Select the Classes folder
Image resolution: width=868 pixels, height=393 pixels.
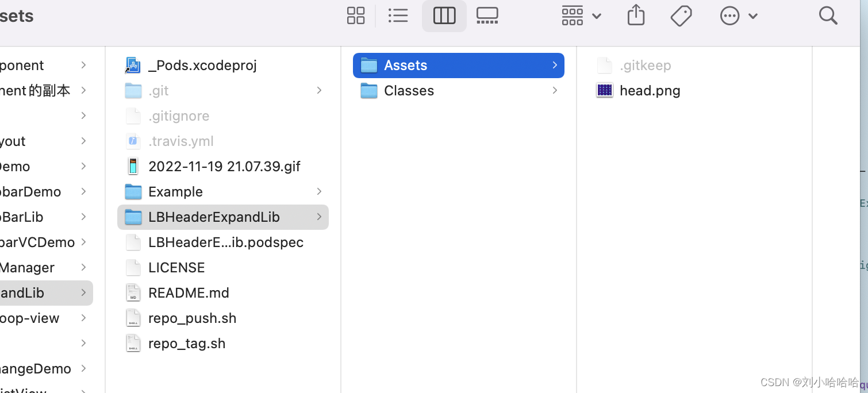(x=409, y=90)
